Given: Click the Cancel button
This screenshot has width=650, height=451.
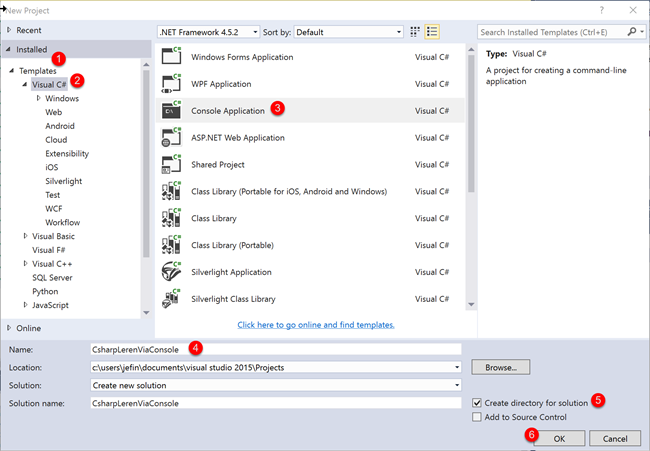Looking at the screenshot, I should tap(615, 439).
